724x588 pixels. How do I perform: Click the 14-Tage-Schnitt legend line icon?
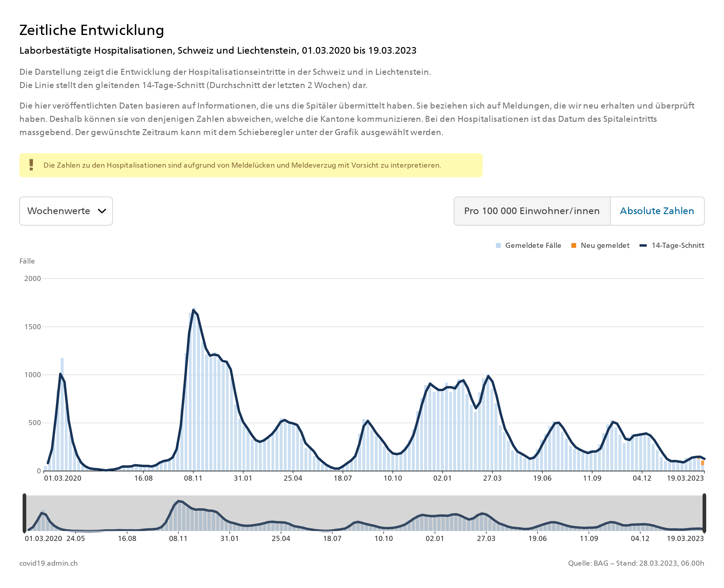point(643,245)
